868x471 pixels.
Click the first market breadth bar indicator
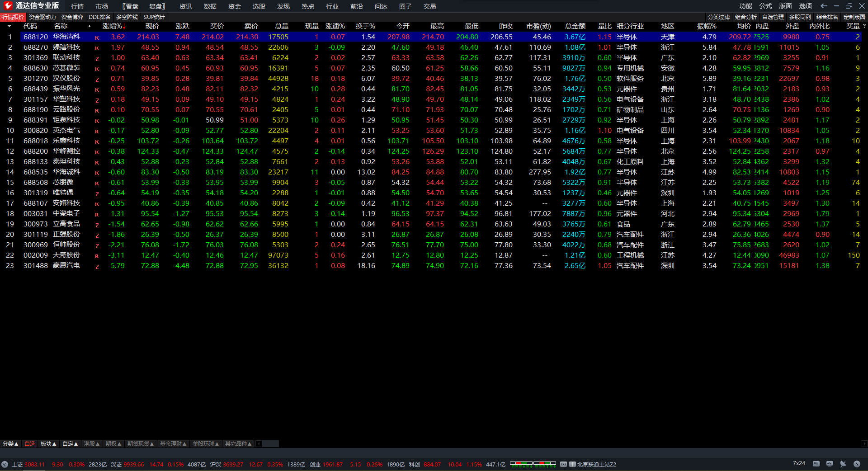point(521,463)
